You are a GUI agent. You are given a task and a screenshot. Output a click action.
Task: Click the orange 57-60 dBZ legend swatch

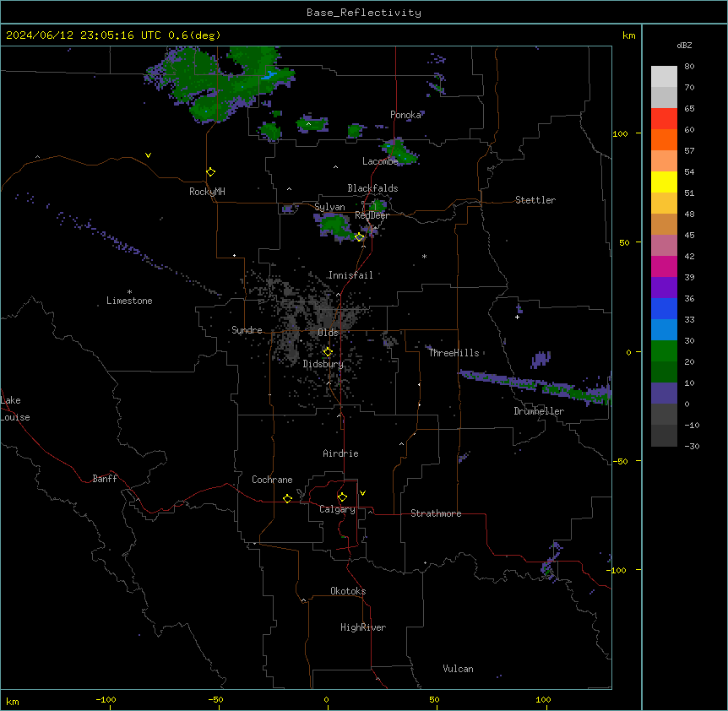tap(664, 139)
